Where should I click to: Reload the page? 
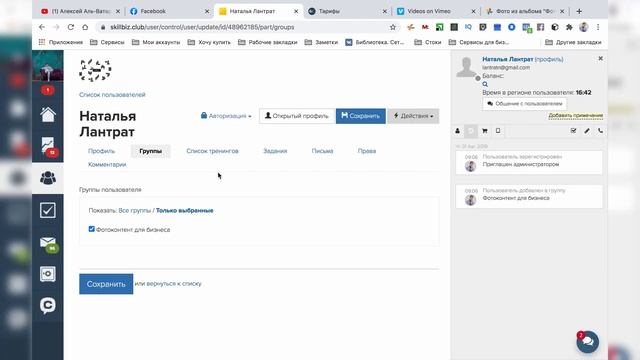[x=71, y=27]
